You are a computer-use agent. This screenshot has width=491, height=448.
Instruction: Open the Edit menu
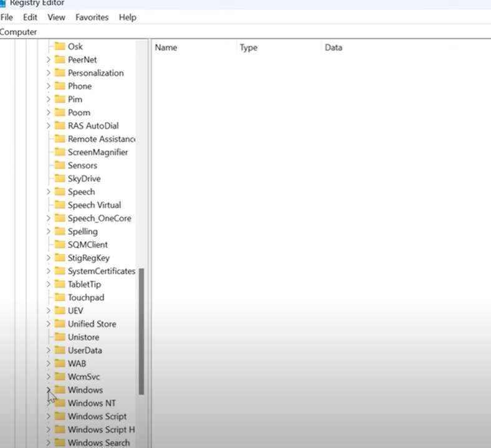(x=30, y=17)
